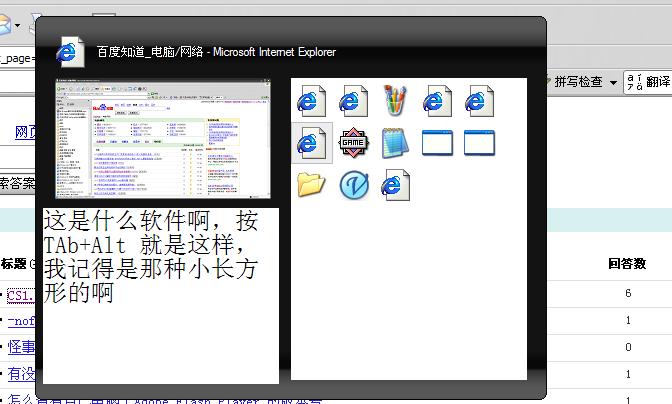
Task: Switch to the blue notepad application icon
Action: 395,143
